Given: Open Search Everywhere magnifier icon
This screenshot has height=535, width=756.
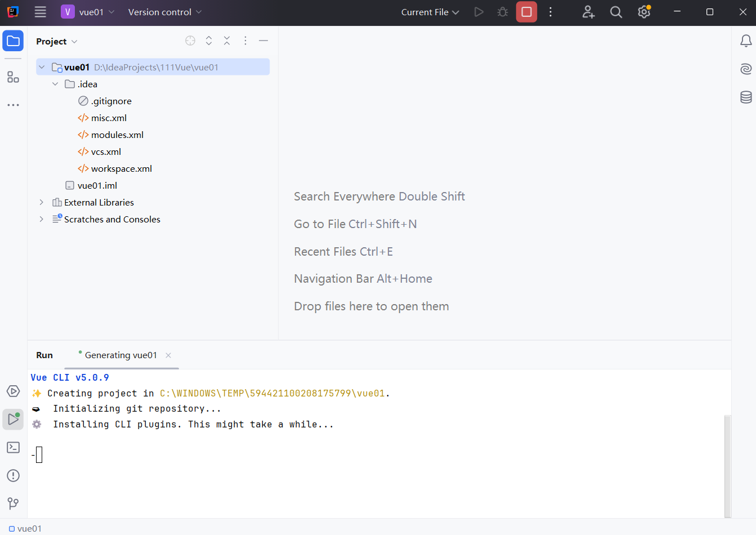Looking at the screenshot, I should coord(616,12).
